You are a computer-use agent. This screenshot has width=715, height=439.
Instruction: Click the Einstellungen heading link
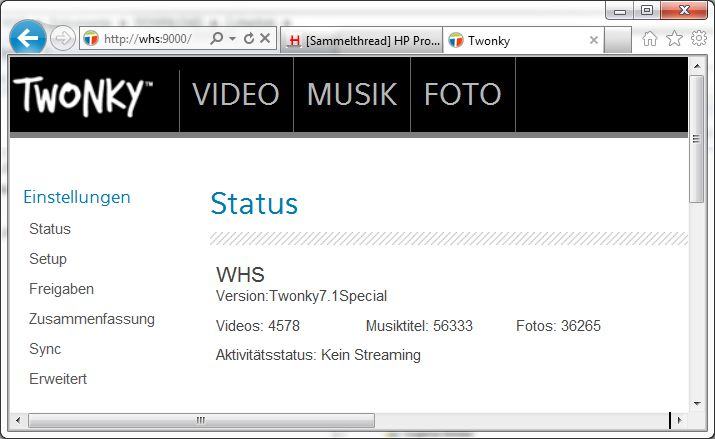[77, 197]
